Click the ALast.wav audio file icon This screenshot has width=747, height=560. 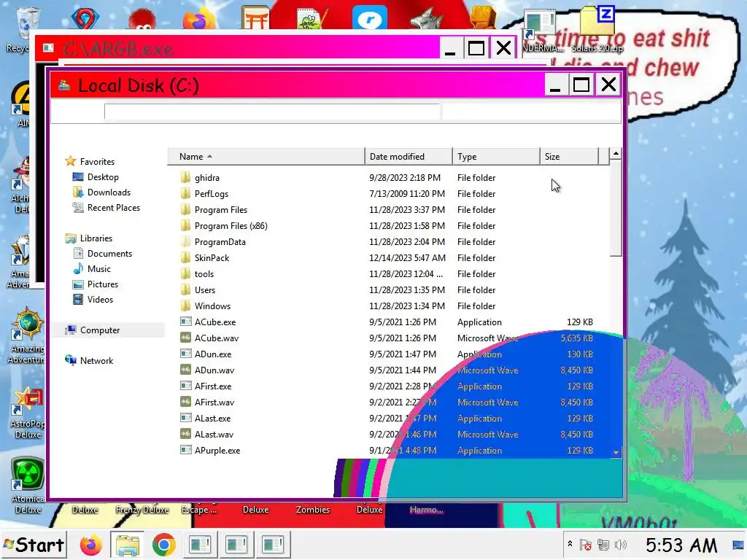coord(186,435)
